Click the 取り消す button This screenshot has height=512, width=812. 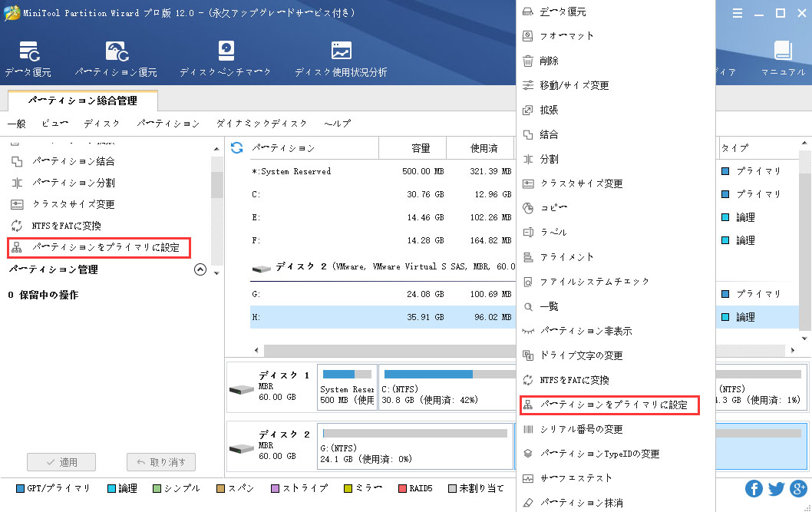160,462
